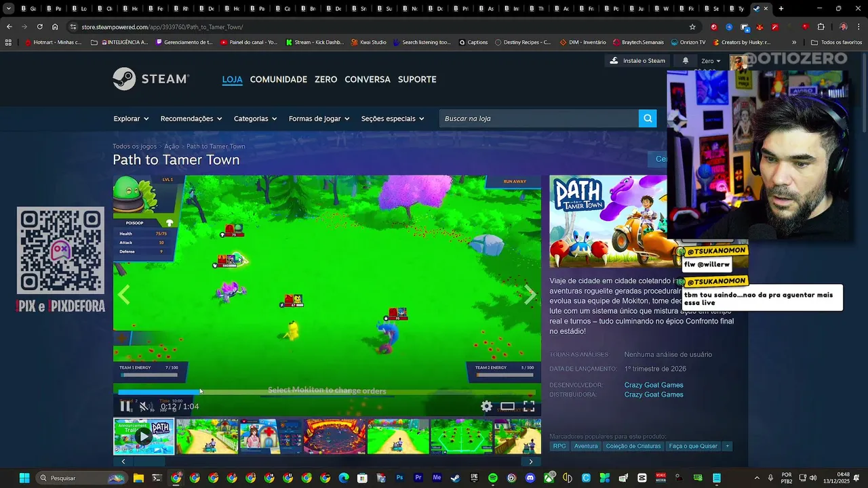Click the Faça o que Quiser tag
The height and width of the screenshot is (488, 868).
click(x=692, y=446)
